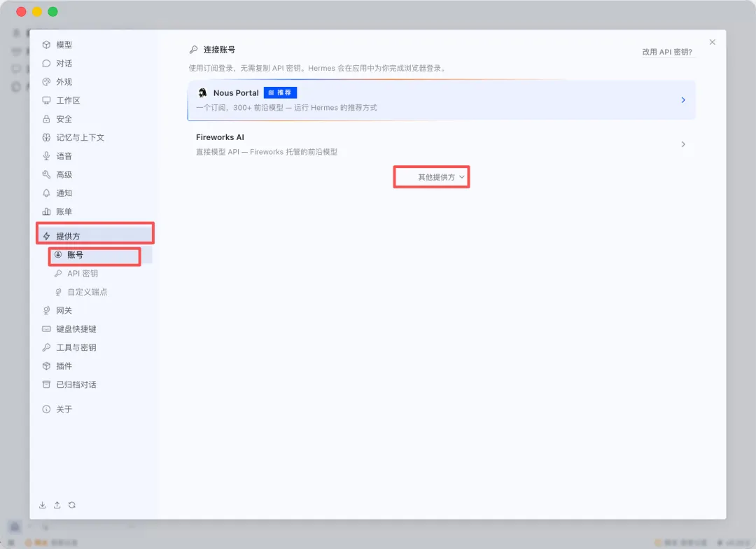This screenshot has height=549, width=756.
Task: Choose the Fireworks AI provider card
Action: coord(441,144)
